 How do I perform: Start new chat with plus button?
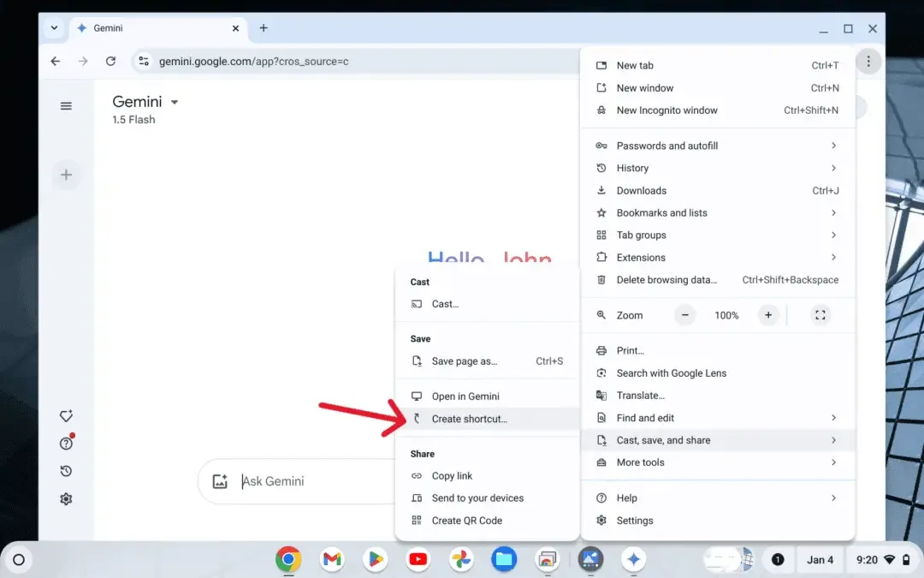click(66, 175)
